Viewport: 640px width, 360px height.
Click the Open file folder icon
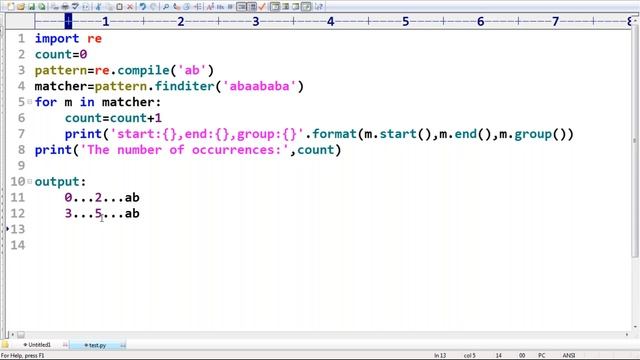[21, 7]
